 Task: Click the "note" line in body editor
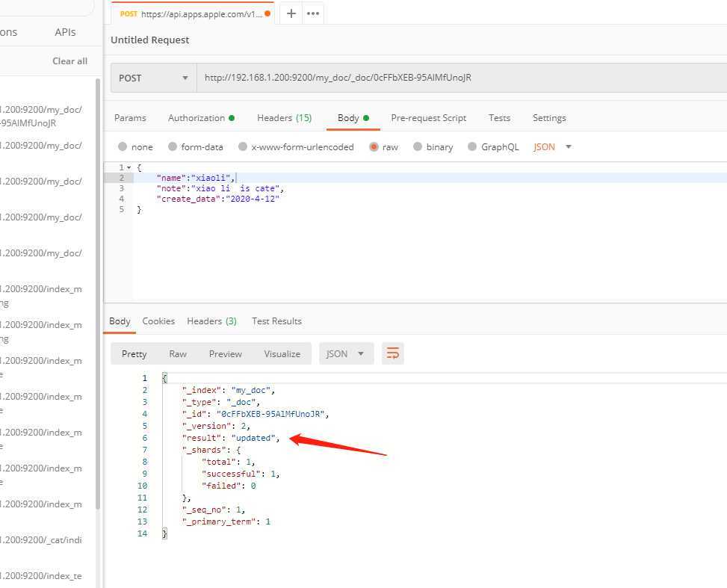(220, 188)
